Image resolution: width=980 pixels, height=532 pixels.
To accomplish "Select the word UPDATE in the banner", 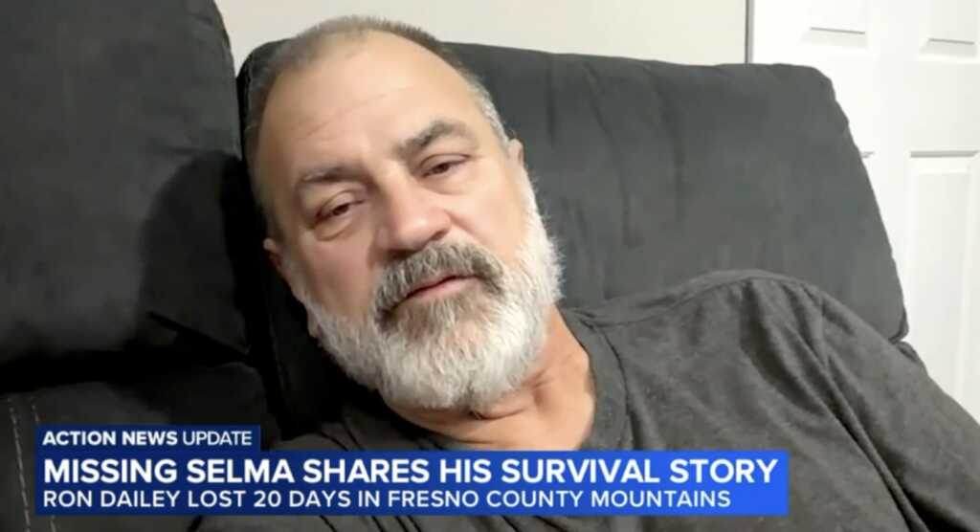I will tap(217, 437).
